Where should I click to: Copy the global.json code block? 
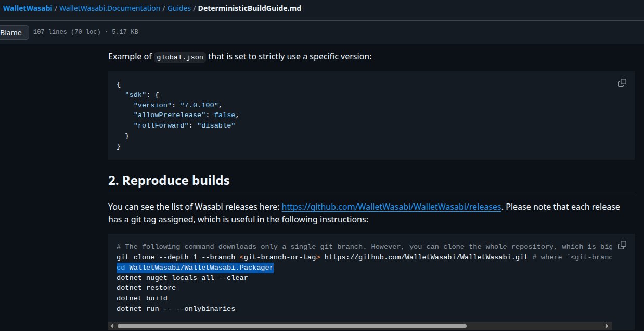(622, 83)
